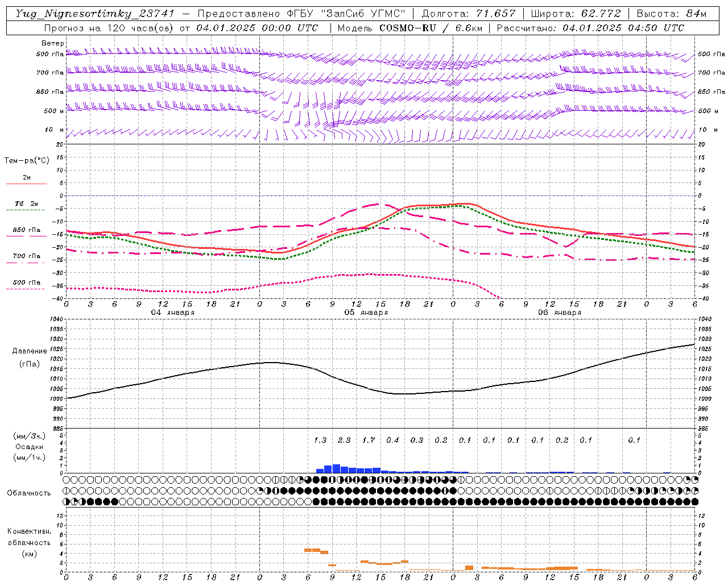
Task: Click the 'Td 2м' dew point legend label
Action: 26,203
